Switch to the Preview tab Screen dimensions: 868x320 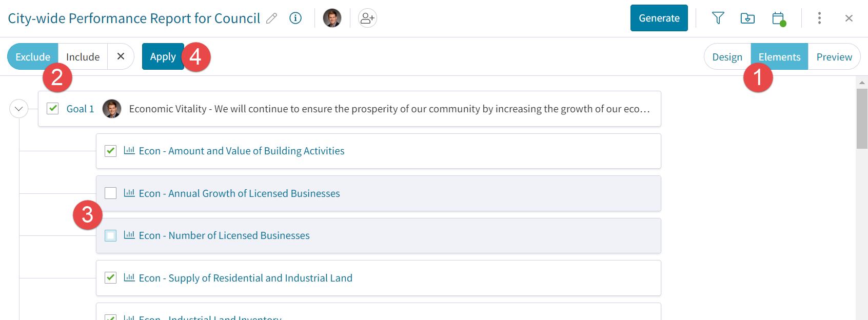834,57
